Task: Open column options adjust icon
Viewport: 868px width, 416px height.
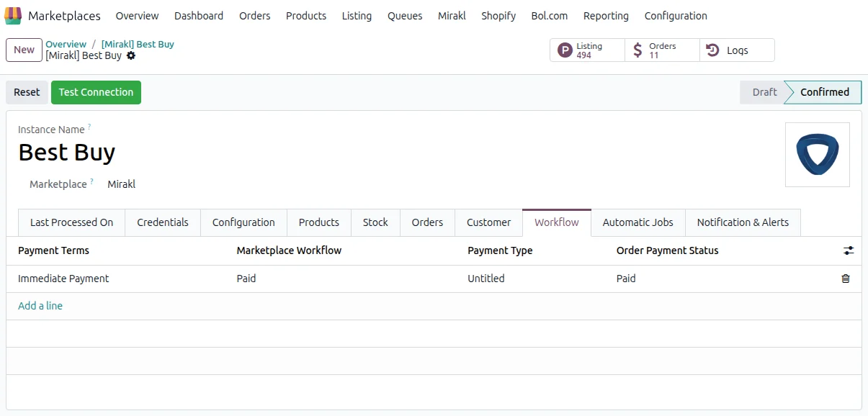Action: [849, 250]
